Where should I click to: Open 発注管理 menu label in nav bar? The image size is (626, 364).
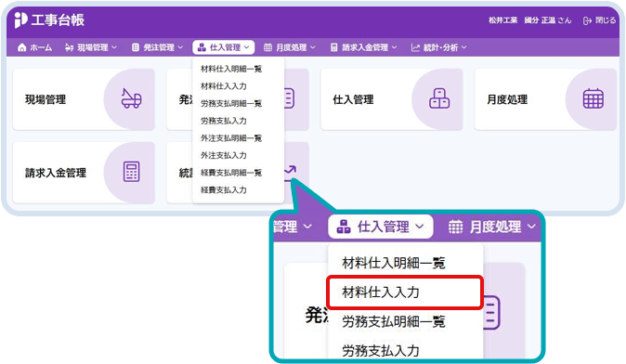(x=159, y=47)
